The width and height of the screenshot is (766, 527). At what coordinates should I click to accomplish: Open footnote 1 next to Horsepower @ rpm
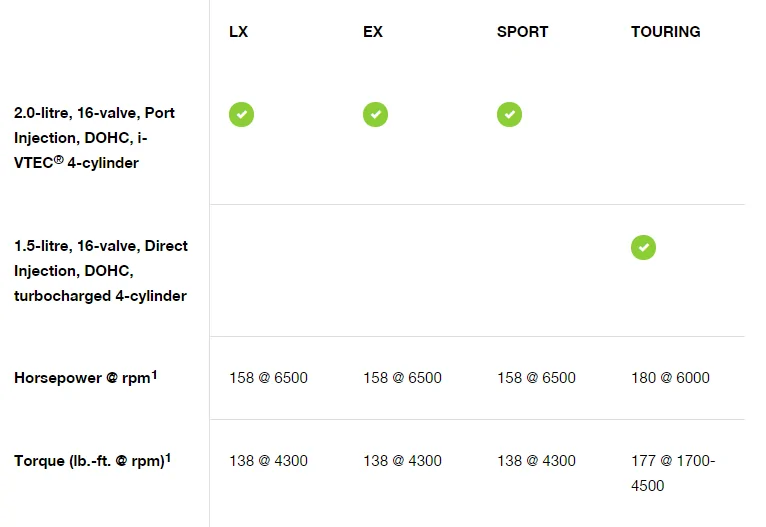click(x=155, y=374)
